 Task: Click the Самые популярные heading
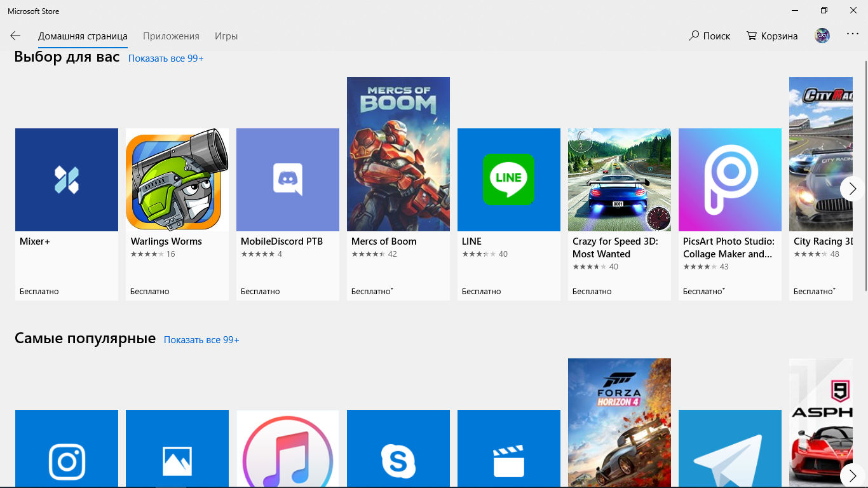coord(85,338)
